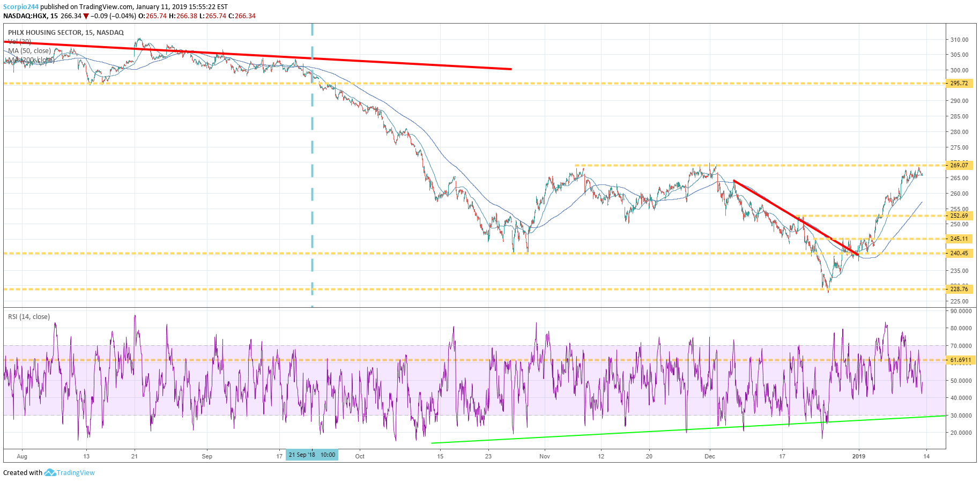Click the 50.0000 RSI axis value

tap(961, 381)
